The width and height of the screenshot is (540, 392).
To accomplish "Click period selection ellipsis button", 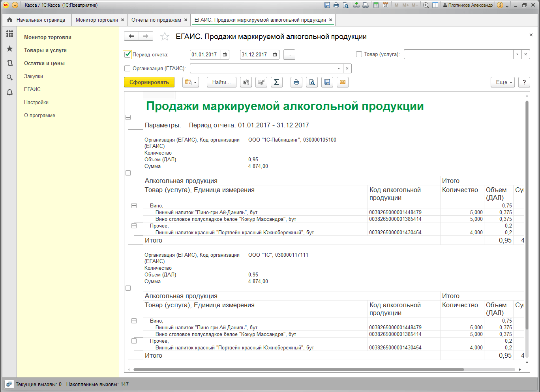I will click(x=289, y=54).
